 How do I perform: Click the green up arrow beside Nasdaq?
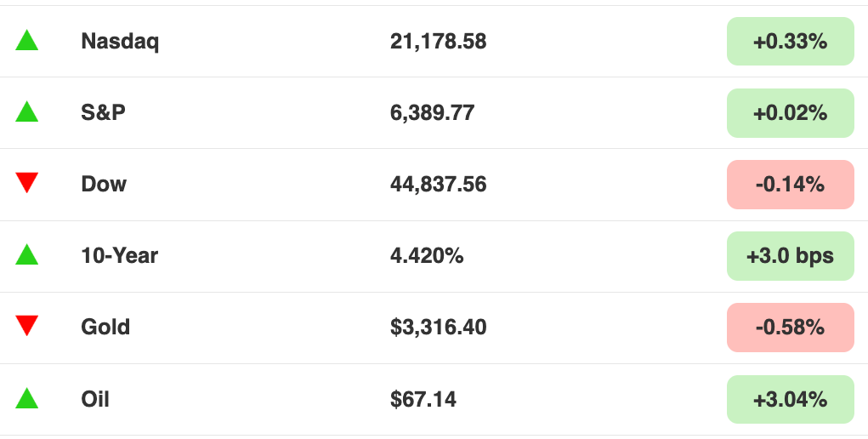coord(26,41)
